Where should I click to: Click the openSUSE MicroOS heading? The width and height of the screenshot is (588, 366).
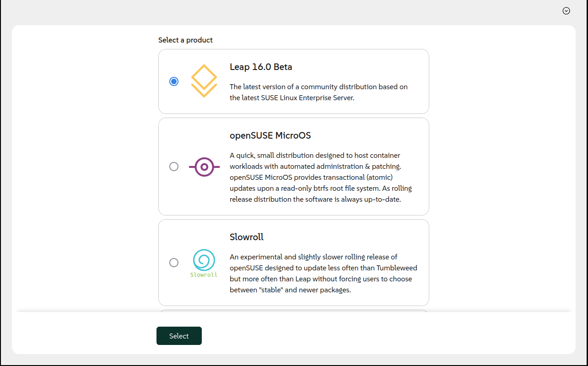[x=270, y=135]
